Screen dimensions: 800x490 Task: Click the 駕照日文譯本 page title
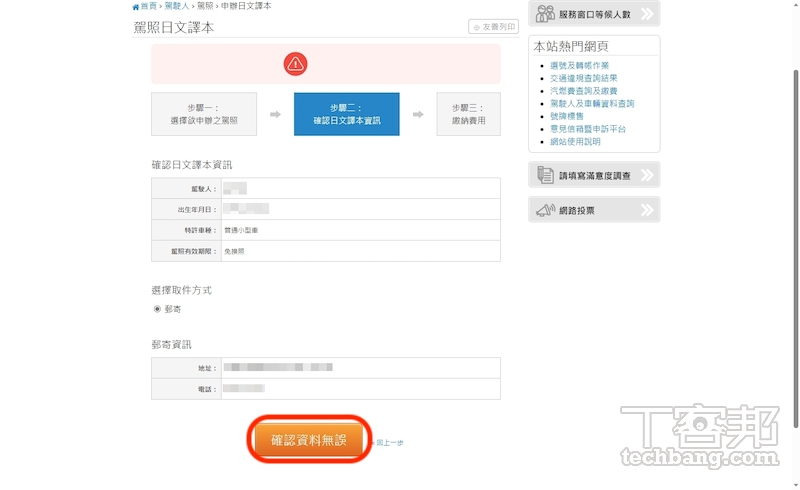pos(173,28)
